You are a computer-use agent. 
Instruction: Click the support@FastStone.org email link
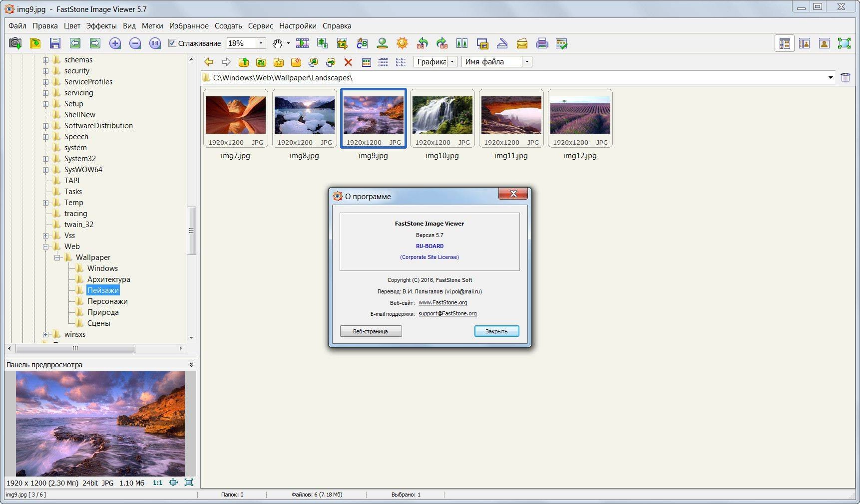(447, 313)
